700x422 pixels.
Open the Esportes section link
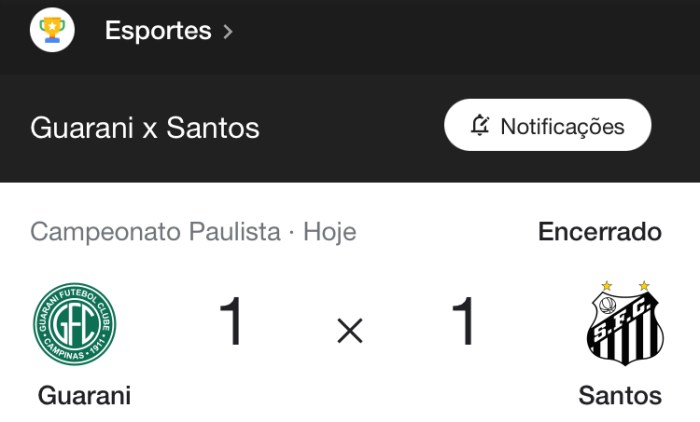pos(157,31)
